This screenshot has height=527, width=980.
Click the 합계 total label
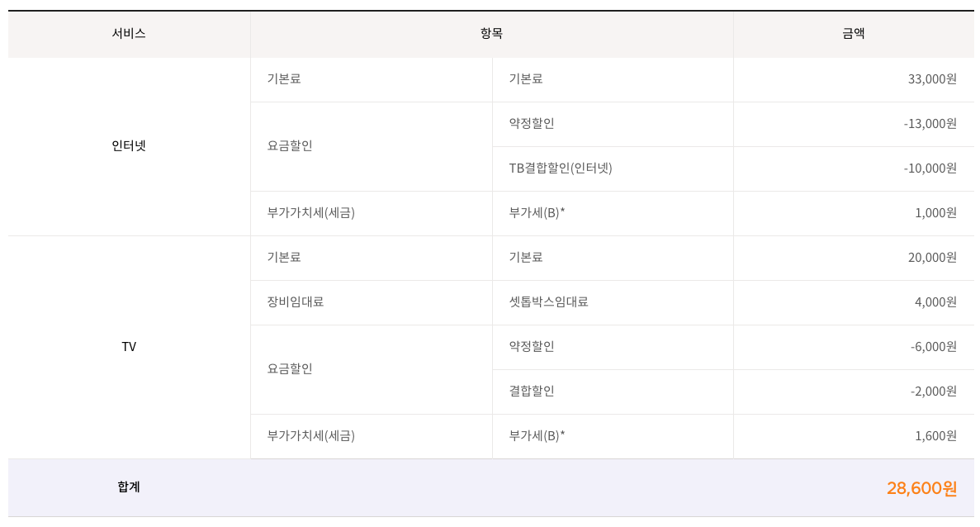click(x=129, y=487)
